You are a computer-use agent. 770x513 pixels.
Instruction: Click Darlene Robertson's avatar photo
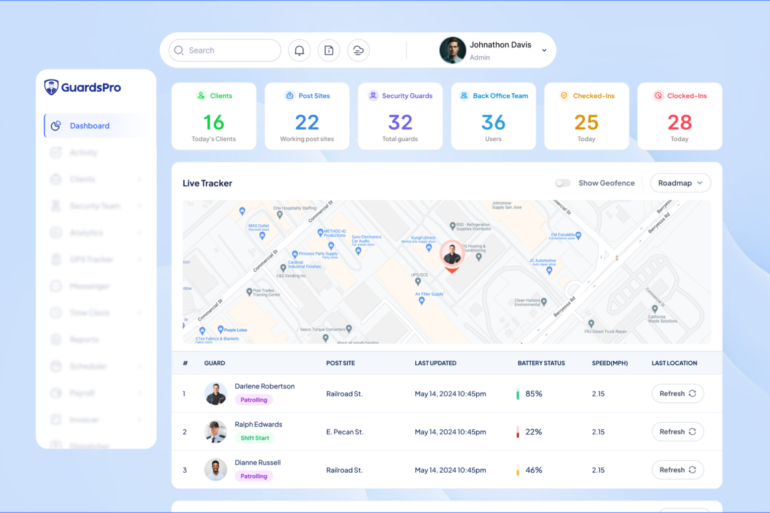(x=216, y=394)
